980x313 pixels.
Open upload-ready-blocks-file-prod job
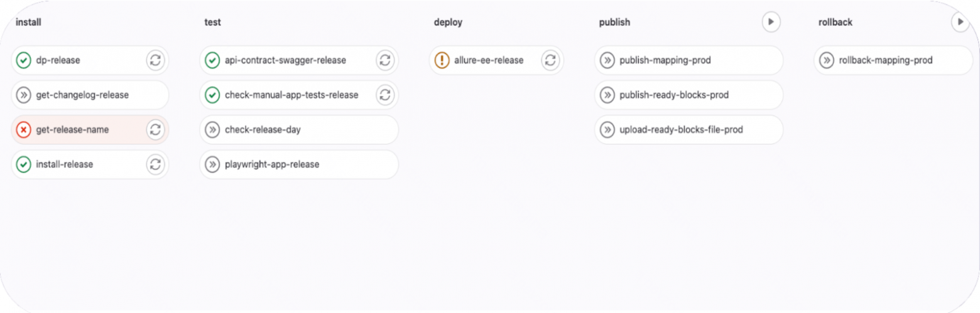tap(681, 130)
